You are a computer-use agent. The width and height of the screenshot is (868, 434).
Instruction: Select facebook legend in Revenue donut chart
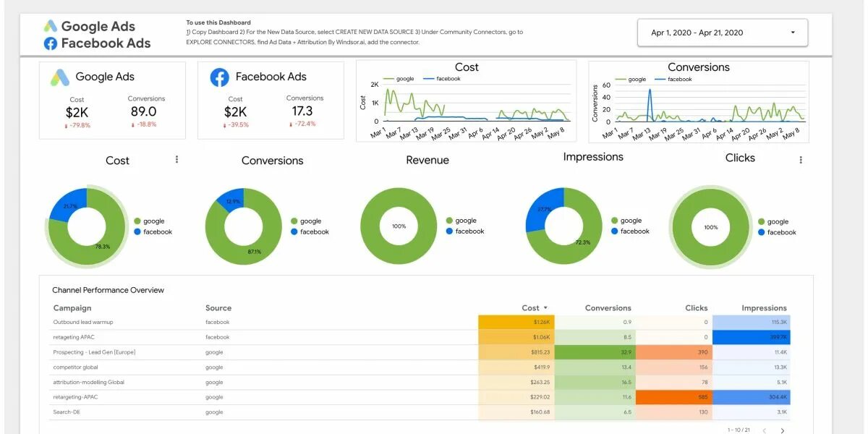click(x=466, y=231)
